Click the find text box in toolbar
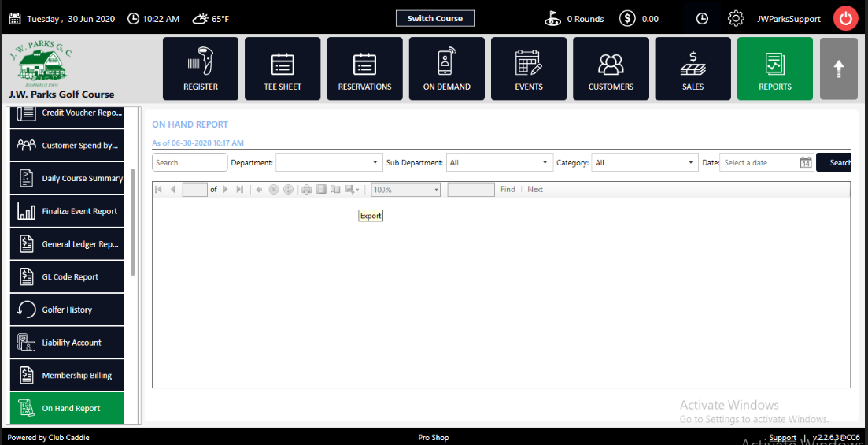 (x=471, y=190)
